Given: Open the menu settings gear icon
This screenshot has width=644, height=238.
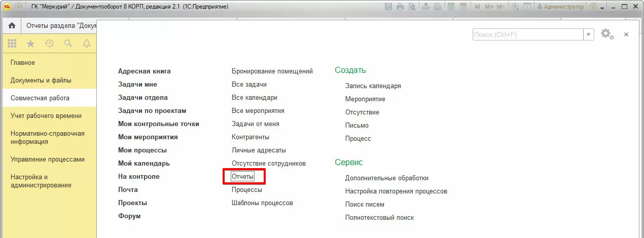Looking at the screenshot, I should (607, 34).
